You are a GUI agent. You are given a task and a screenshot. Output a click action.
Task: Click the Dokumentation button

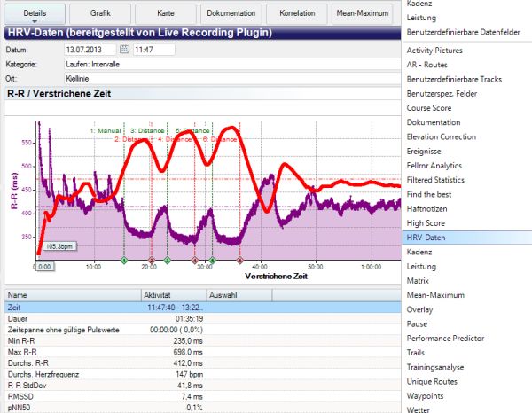231,13
